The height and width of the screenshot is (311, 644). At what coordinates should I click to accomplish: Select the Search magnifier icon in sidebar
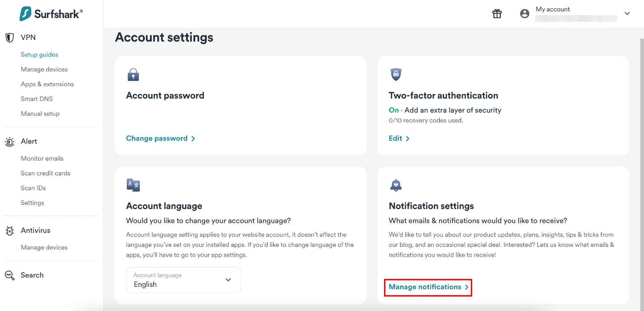pos(9,275)
